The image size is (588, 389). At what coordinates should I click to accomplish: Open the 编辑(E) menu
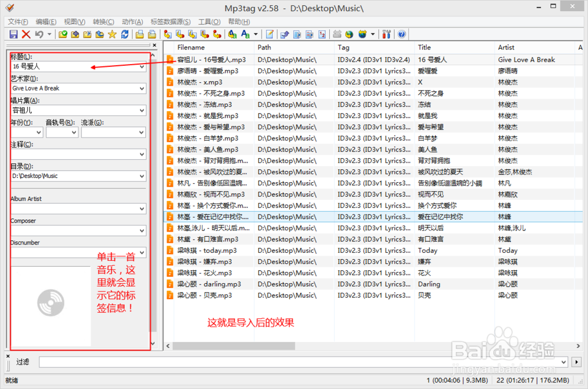coord(46,22)
